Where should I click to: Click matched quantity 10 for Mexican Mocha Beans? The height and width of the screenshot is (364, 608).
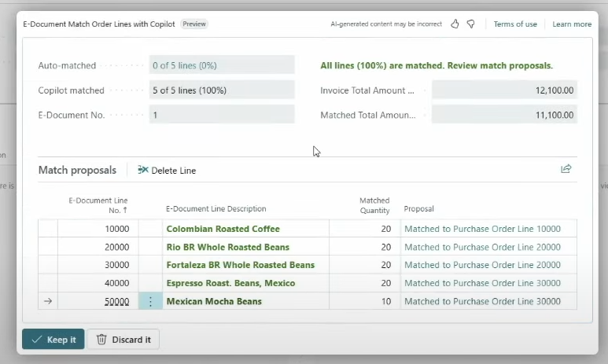click(x=386, y=301)
